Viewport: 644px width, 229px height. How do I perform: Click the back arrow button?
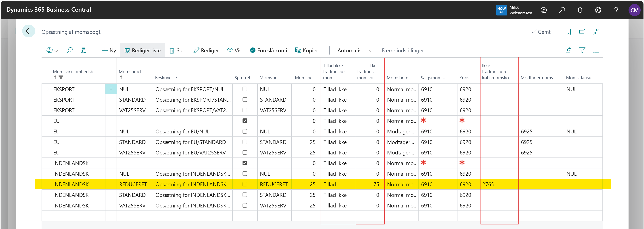(28, 31)
